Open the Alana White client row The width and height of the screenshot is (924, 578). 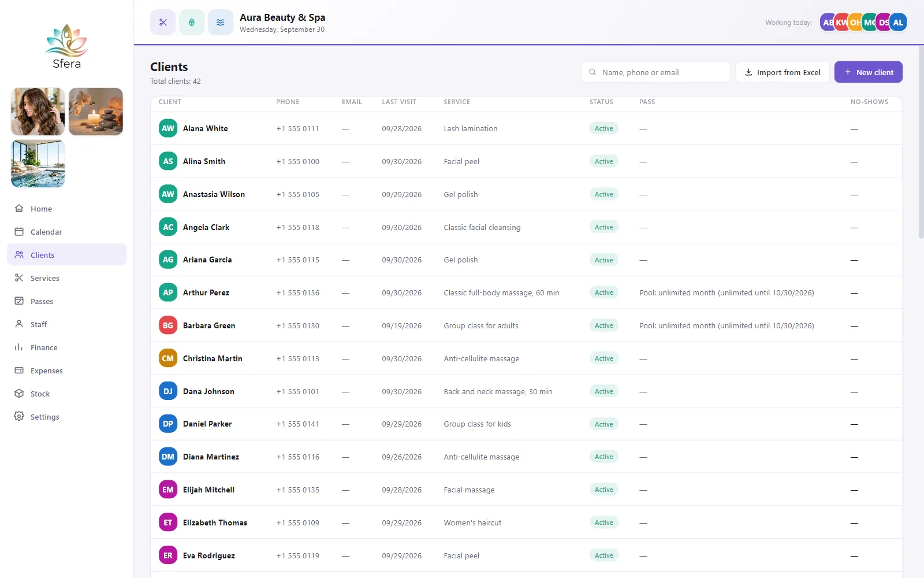point(526,128)
